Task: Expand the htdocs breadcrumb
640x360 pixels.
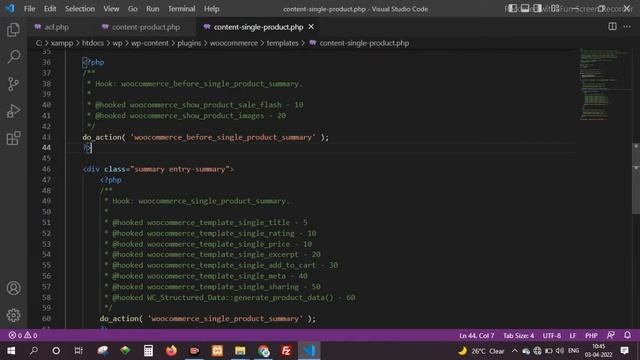Action: tap(93, 43)
